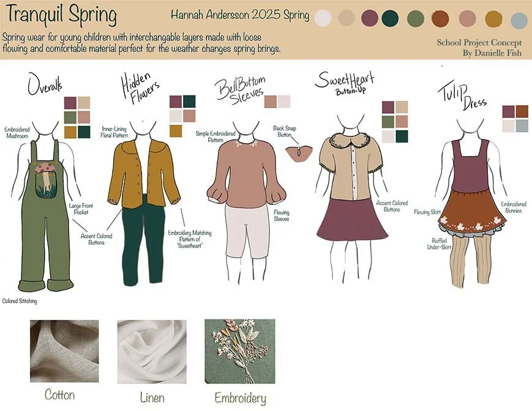Select the plum swatch under Overalls

tap(70, 103)
